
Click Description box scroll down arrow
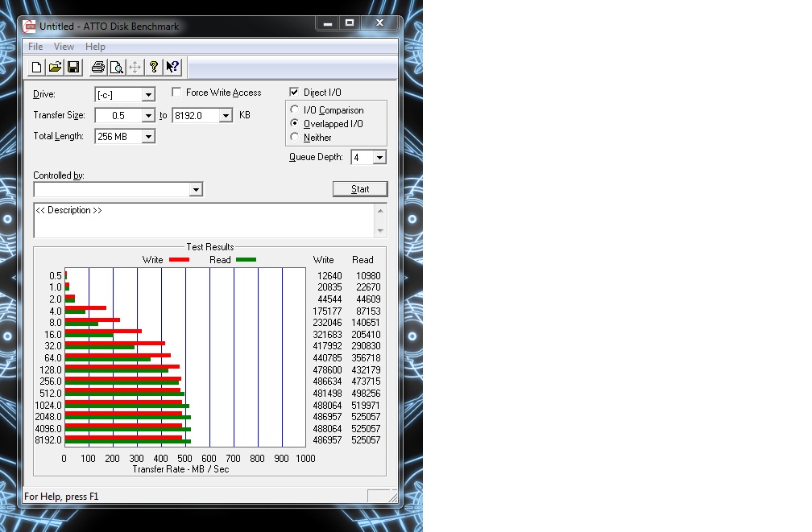tap(380, 231)
